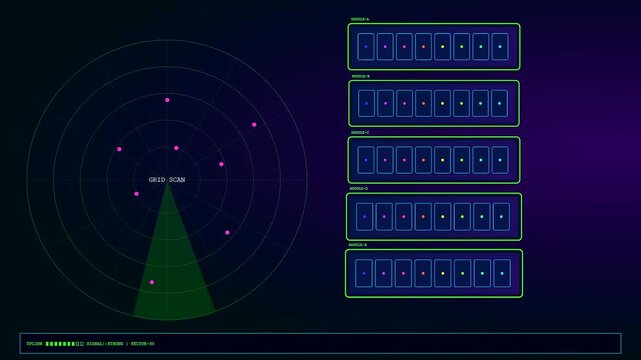Click the indigo dot slot in MODULE-D

click(365, 217)
